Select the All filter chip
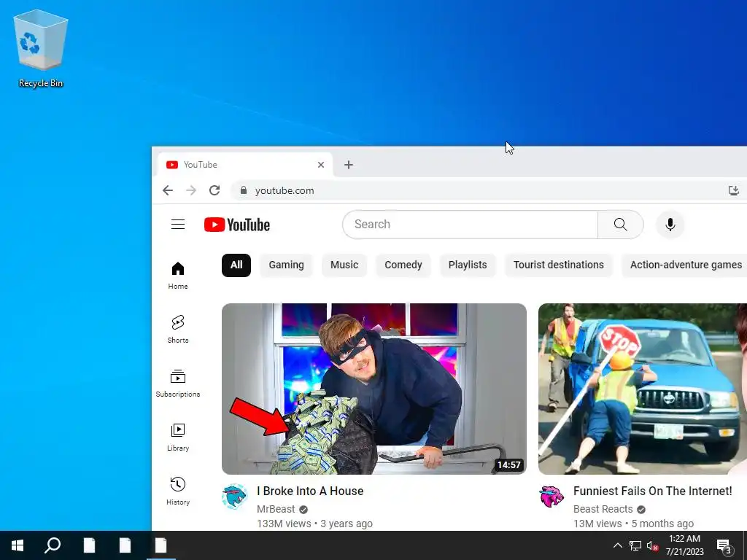This screenshot has width=747, height=560. [236, 265]
